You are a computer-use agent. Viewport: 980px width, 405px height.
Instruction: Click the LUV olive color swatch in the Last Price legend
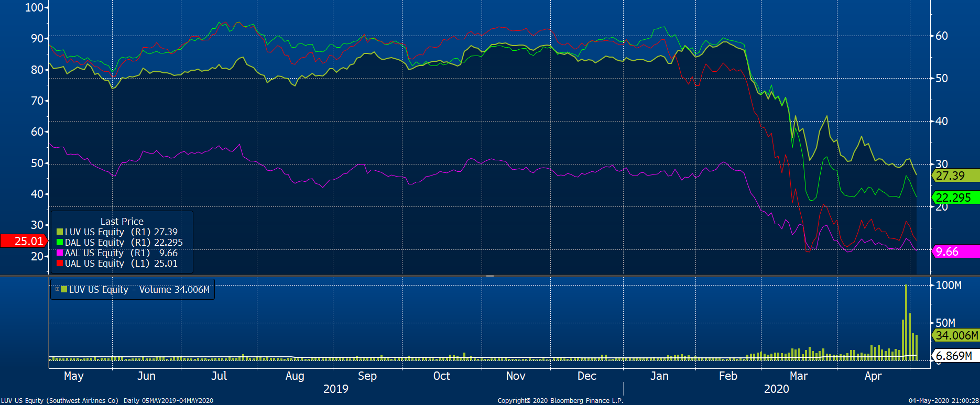pos(60,232)
